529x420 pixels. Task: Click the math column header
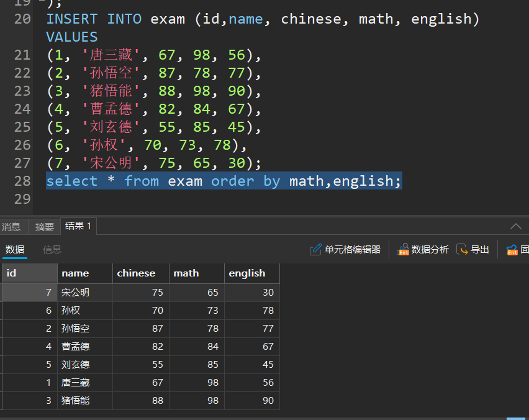(x=197, y=273)
